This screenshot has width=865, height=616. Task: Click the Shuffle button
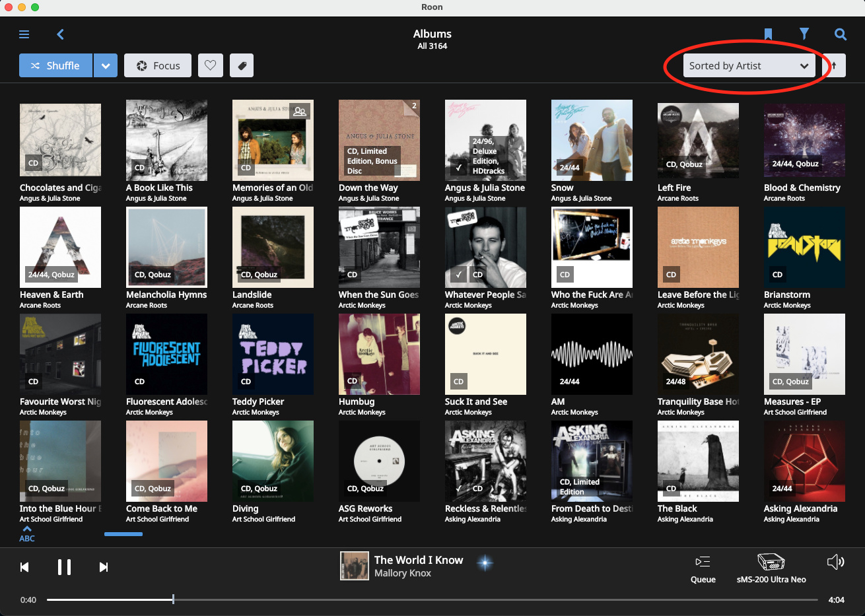[55, 65]
